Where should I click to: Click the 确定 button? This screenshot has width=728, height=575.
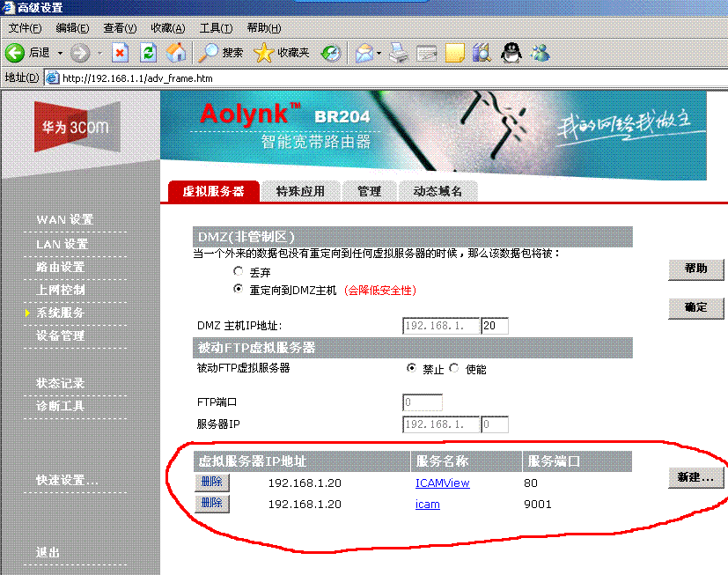[x=696, y=308]
